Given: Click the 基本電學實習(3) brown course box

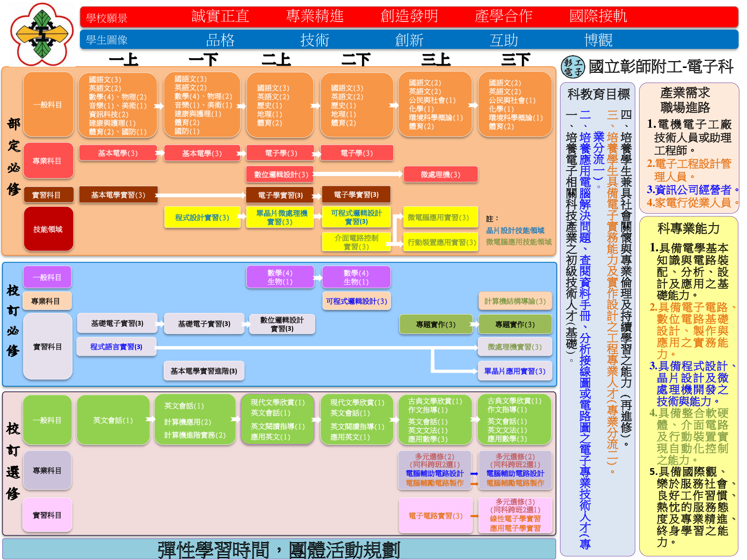Looking at the screenshot, I should point(118,195).
